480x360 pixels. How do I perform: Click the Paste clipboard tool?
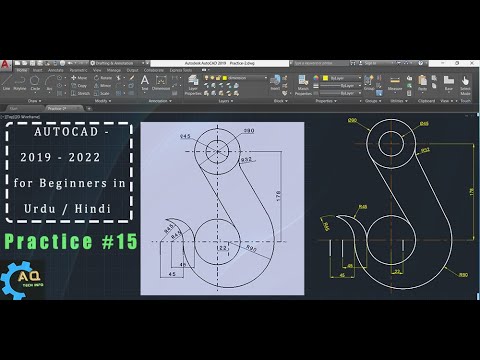[422, 83]
